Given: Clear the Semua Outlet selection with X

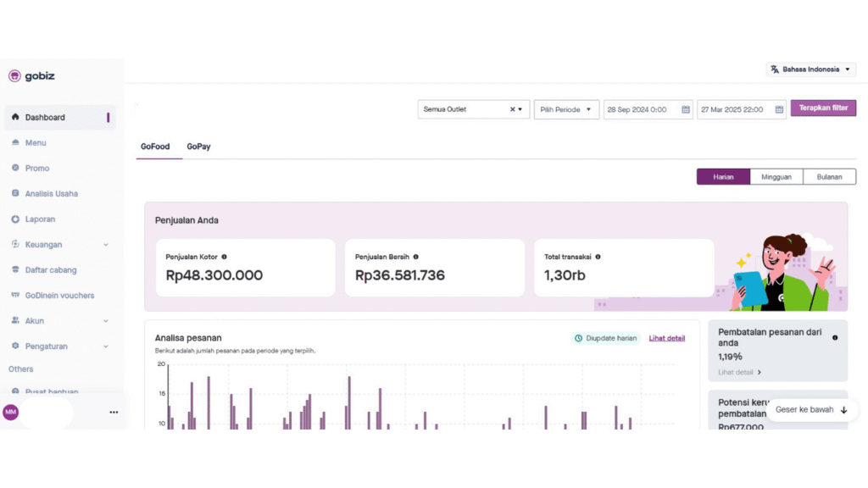Looking at the screenshot, I should coord(512,109).
